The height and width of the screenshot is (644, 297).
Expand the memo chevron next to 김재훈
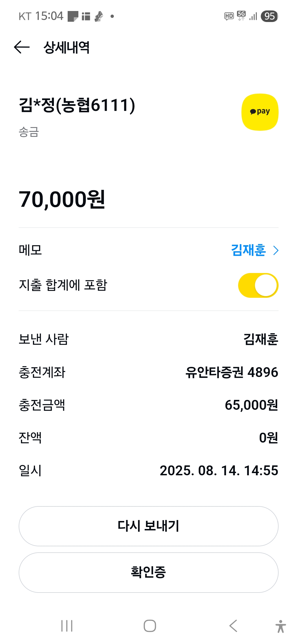pyautogui.click(x=276, y=250)
